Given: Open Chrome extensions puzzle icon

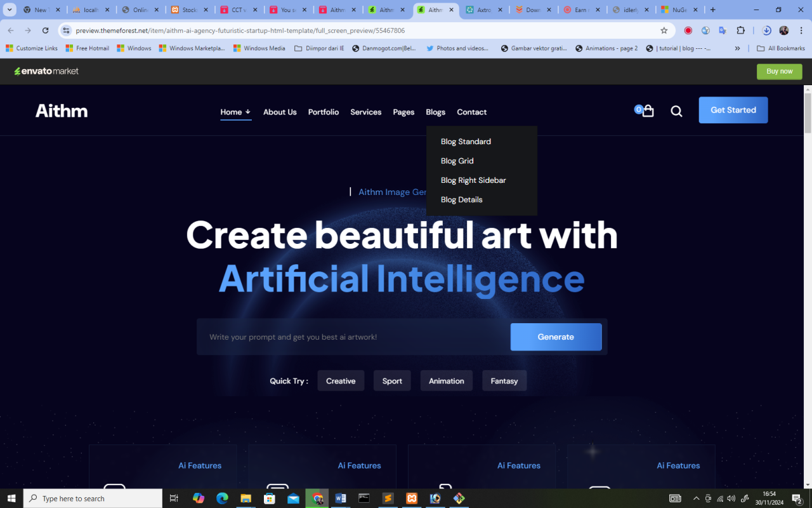Looking at the screenshot, I should [x=740, y=30].
